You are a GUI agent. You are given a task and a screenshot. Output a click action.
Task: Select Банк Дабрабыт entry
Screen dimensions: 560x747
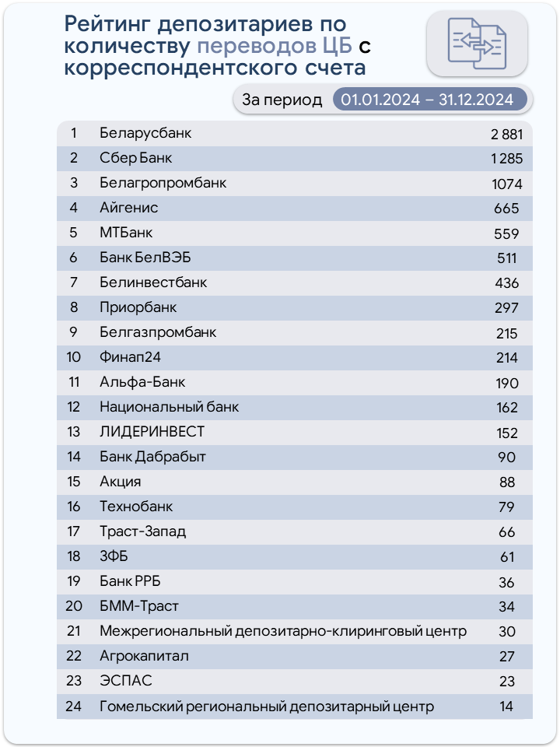point(153,457)
